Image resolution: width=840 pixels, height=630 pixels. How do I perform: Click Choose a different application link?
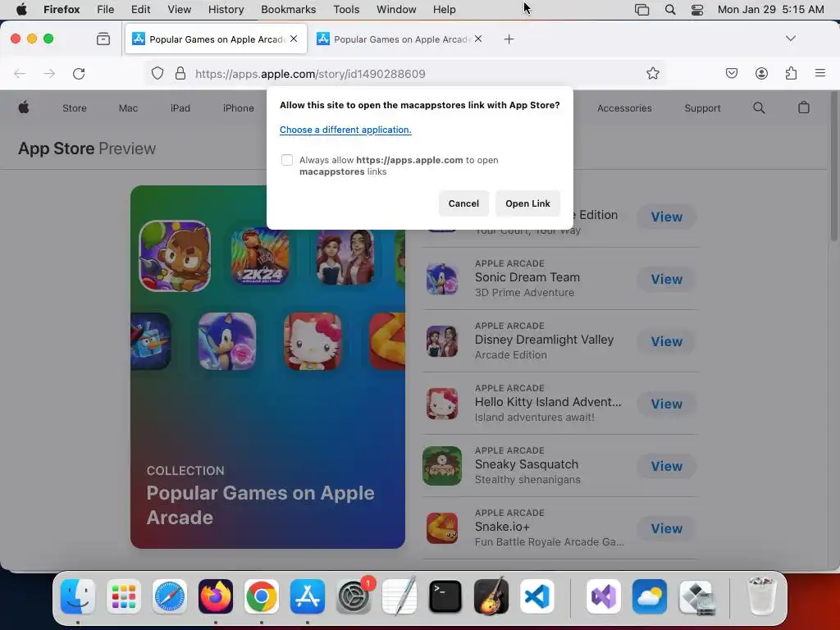pyautogui.click(x=345, y=130)
